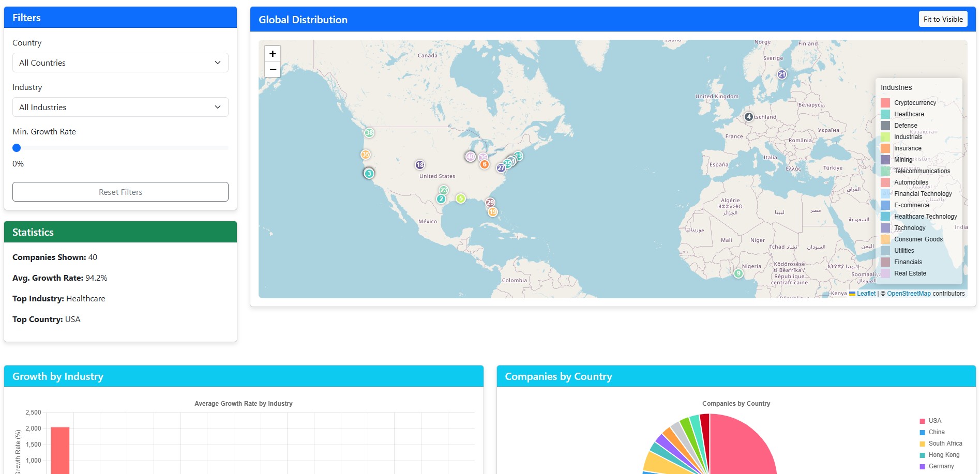Viewport: 980px width, 474px height.
Task: Click the tall red bar in Growth chart
Action: point(60,451)
